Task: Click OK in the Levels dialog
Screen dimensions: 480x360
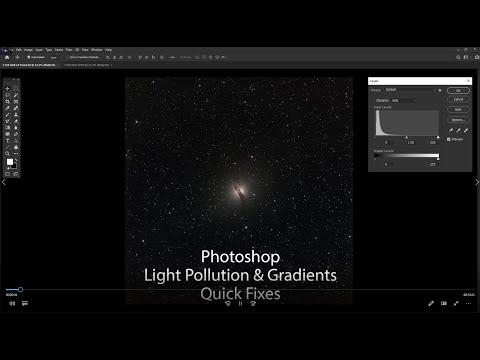Action: point(458,91)
